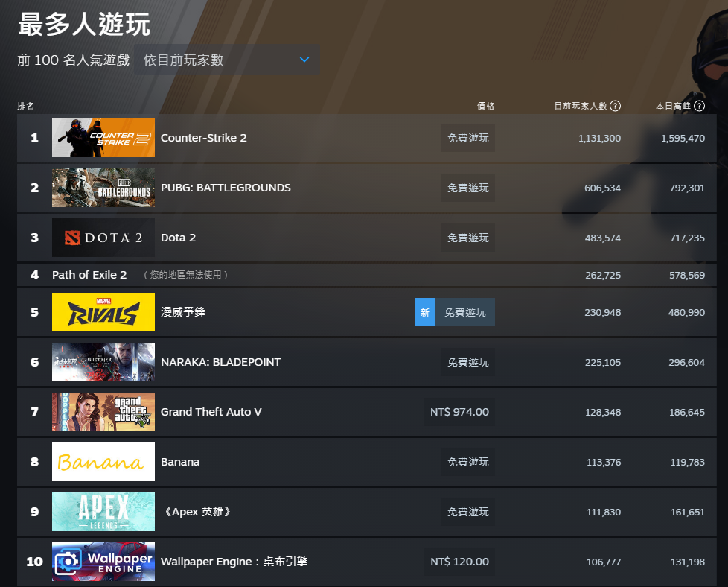Open the Marvel Rivals yellow logo
The image size is (728, 587).
click(x=103, y=312)
